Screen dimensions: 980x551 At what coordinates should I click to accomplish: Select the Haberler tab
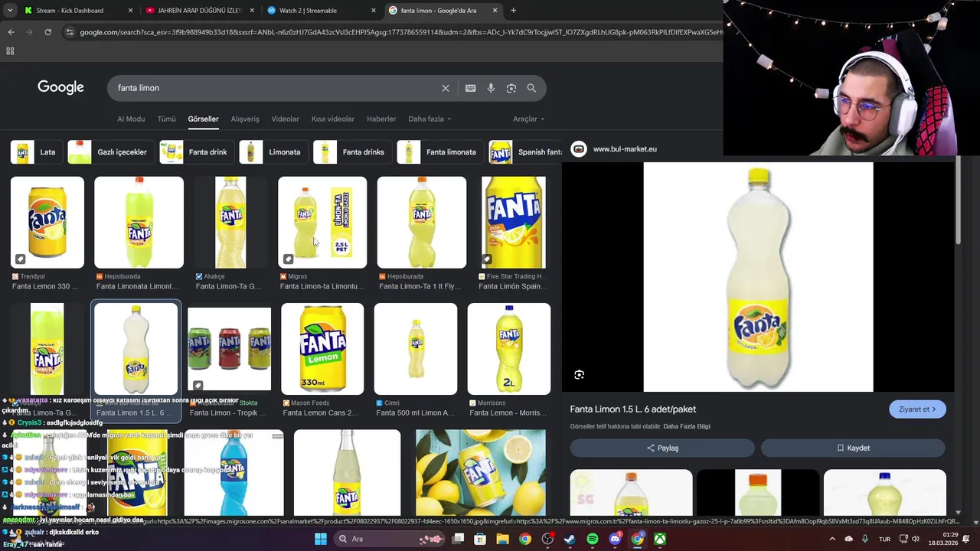[381, 119]
